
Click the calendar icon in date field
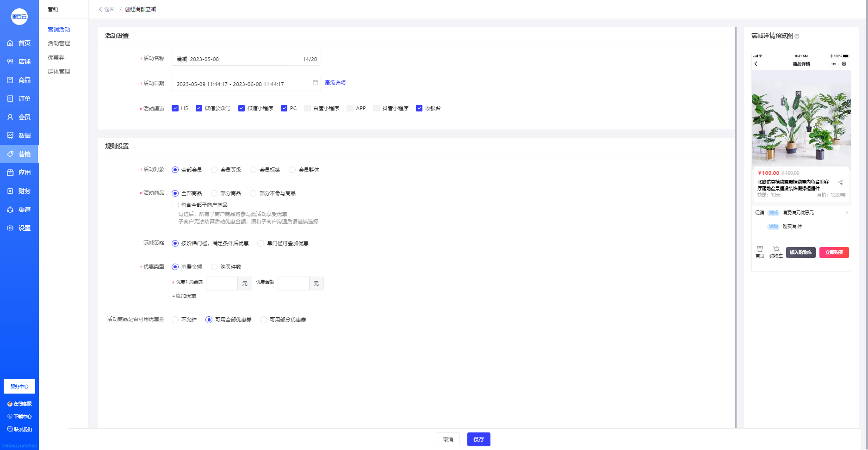click(316, 83)
